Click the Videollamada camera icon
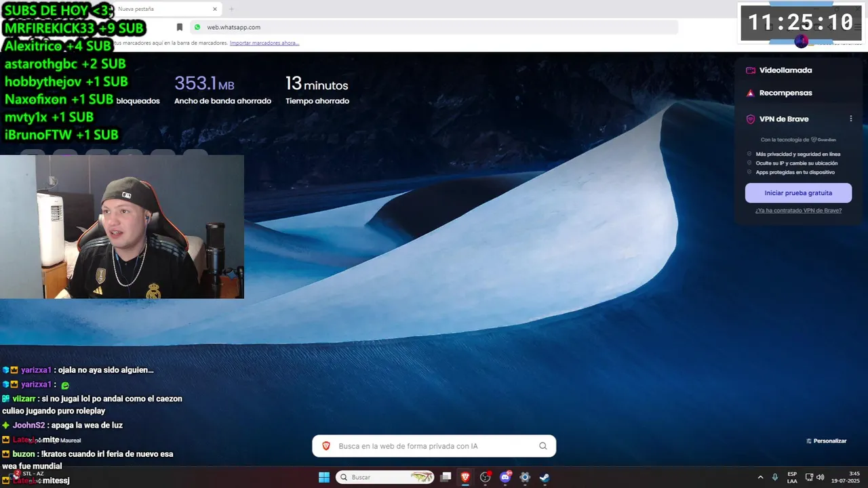 pos(751,70)
